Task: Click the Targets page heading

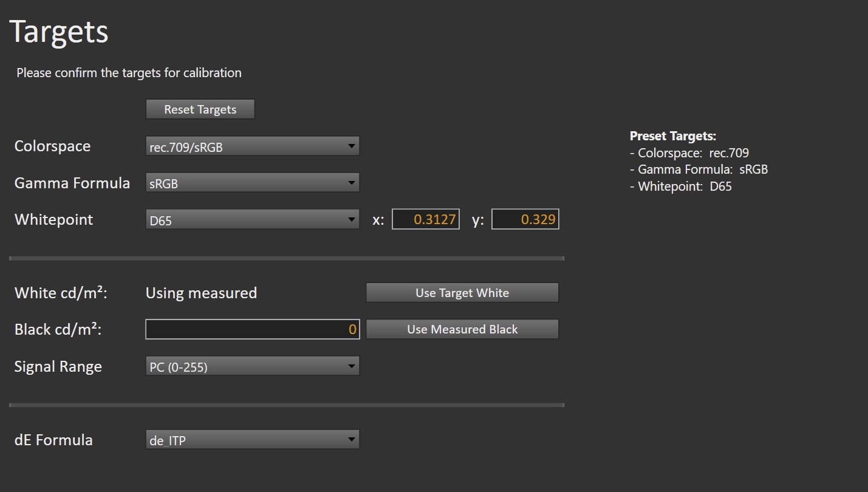Action: pos(59,32)
